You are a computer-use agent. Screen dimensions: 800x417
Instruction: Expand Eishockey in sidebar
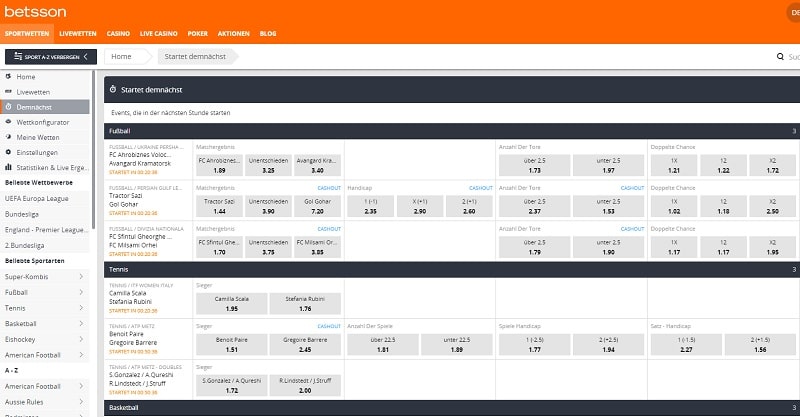pyautogui.click(x=81, y=339)
